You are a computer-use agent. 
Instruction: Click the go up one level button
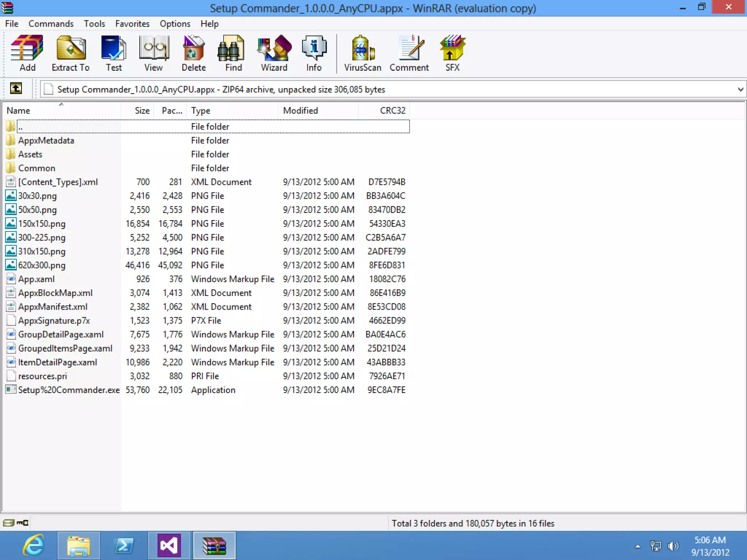(16, 89)
